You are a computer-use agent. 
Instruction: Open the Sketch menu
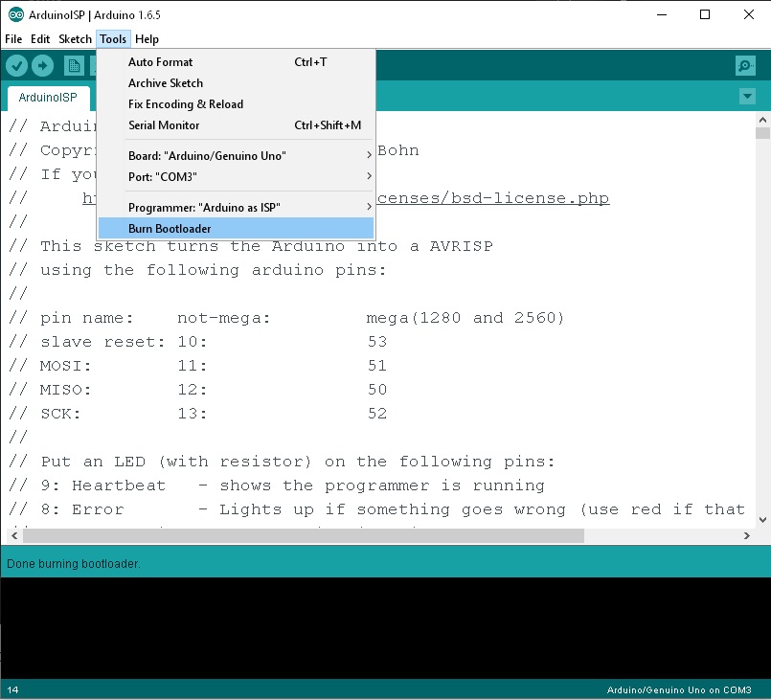[75, 39]
